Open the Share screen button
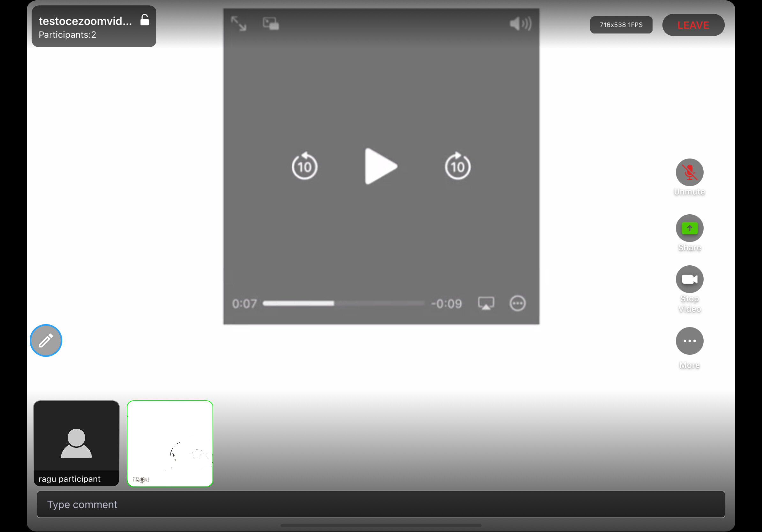This screenshot has height=532, width=762. (689, 228)
